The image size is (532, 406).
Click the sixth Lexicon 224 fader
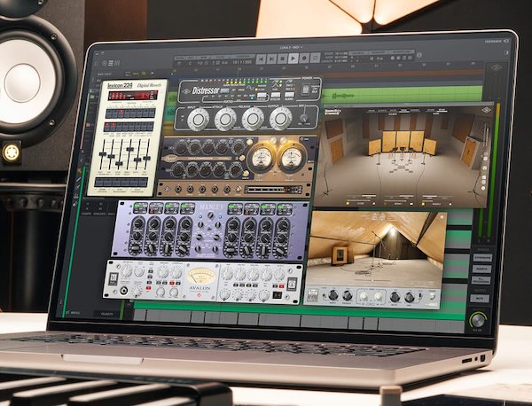[147, 158]
